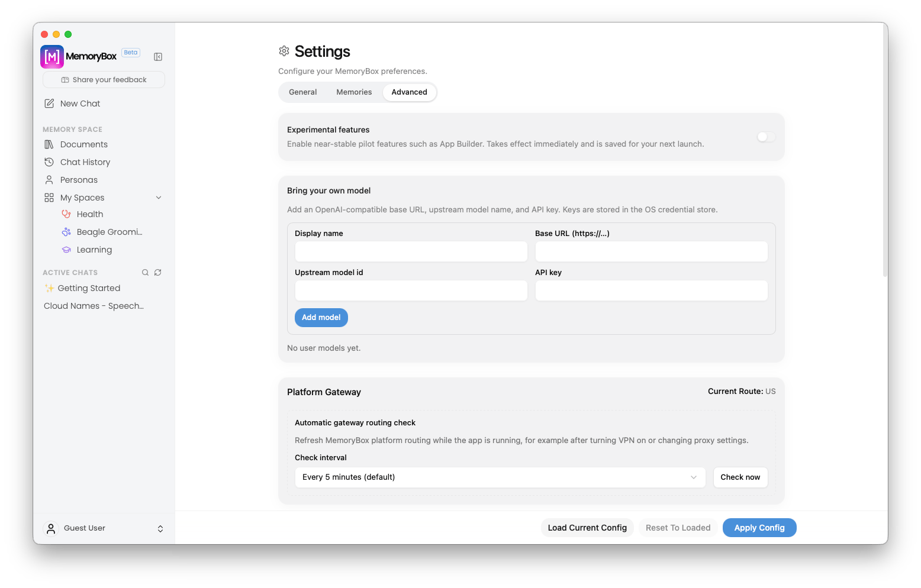Switch to the General tab
921x588 pixels.
(302, 92)
